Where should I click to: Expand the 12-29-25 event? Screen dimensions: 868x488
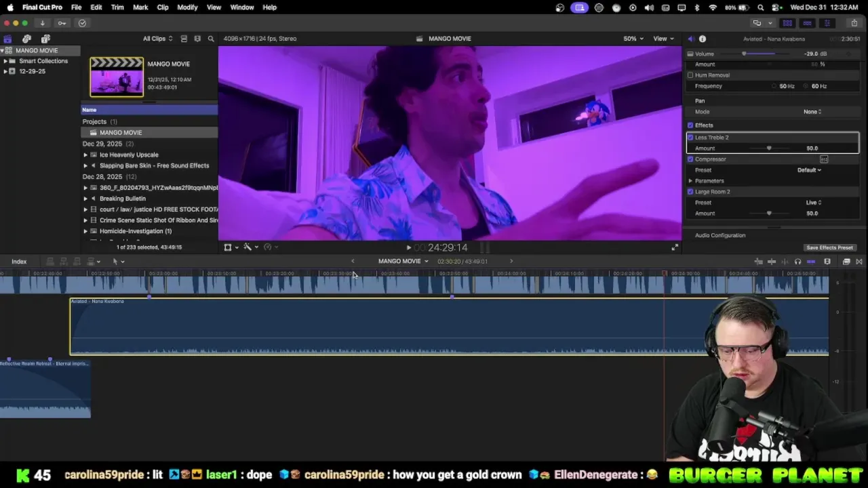tap(5, 71)
